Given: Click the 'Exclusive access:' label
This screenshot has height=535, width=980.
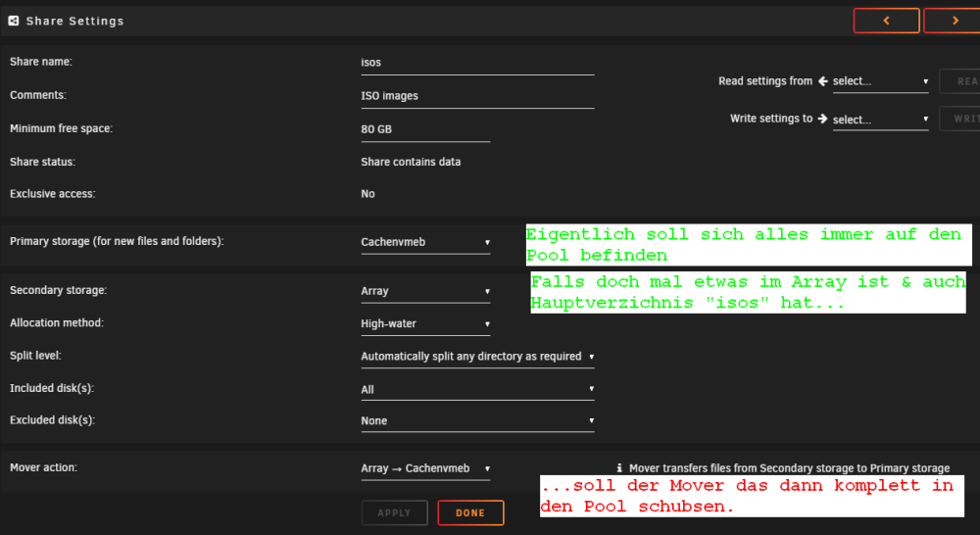Looking at the screenshot, I should 53,194.
